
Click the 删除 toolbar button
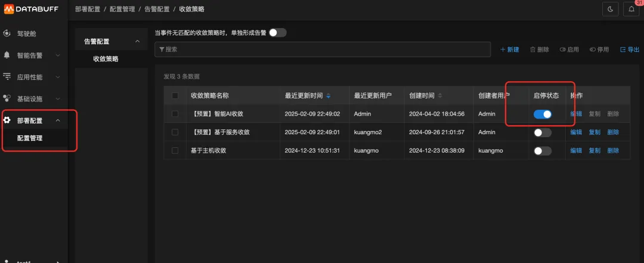click(x=540, y=49)
